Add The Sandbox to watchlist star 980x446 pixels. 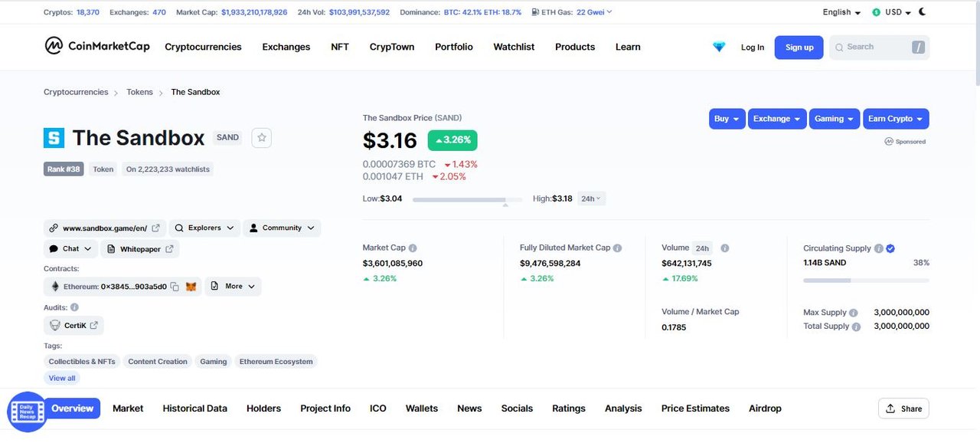262,138
